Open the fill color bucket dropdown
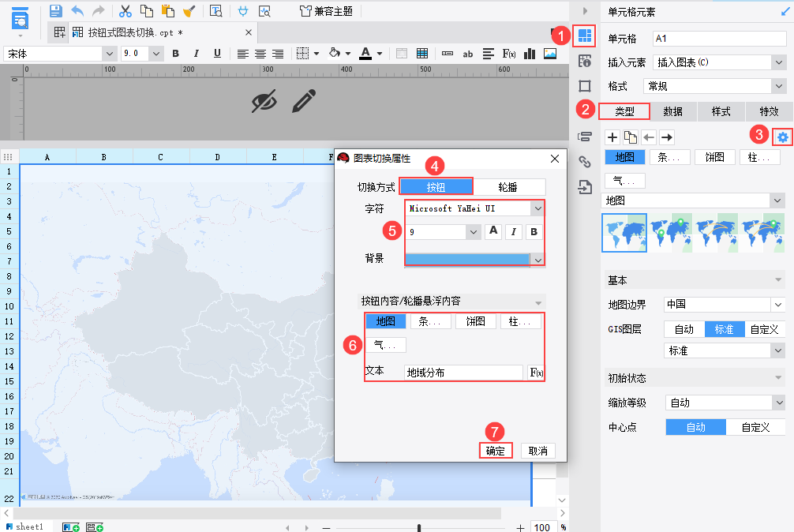The image size is (794, 532). pyautogui.click(x=348, y=53)
